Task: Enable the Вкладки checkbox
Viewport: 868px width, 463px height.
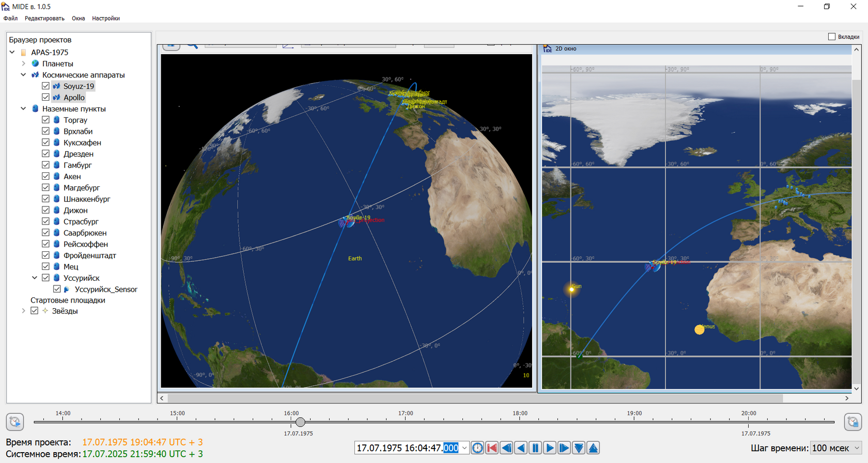Action: pyautogui.click(x=832, y=37)
